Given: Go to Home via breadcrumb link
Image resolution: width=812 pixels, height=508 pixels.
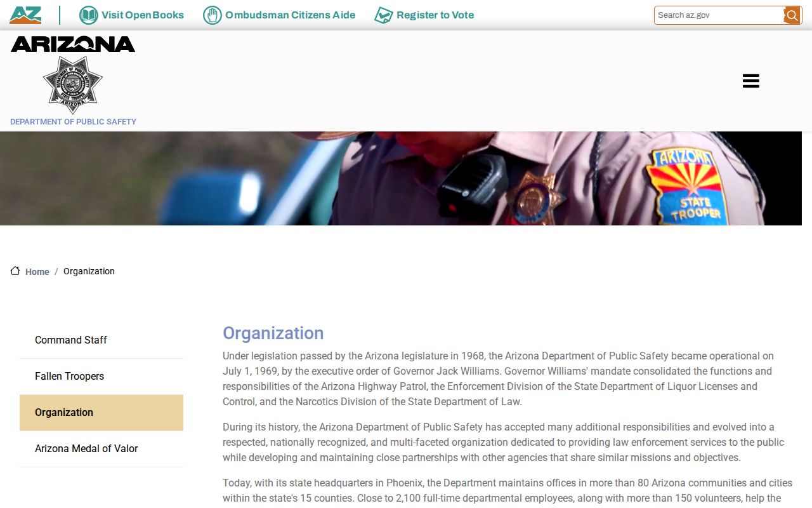Looking at the screenshot, I should [x=37, y=272].
